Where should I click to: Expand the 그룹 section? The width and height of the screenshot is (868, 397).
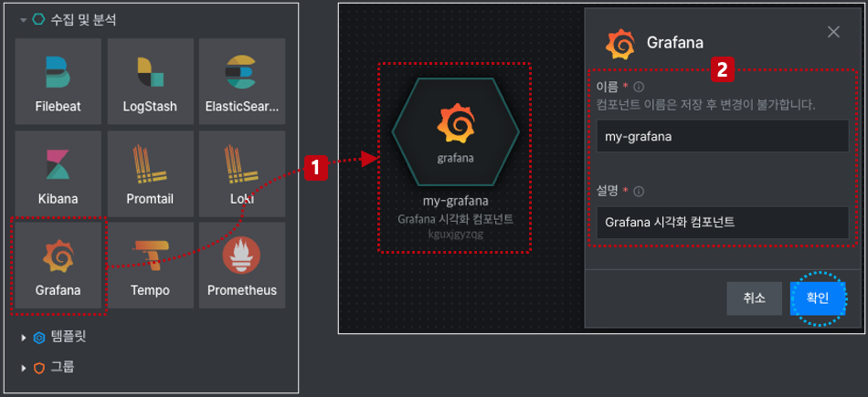pos(23,368)
